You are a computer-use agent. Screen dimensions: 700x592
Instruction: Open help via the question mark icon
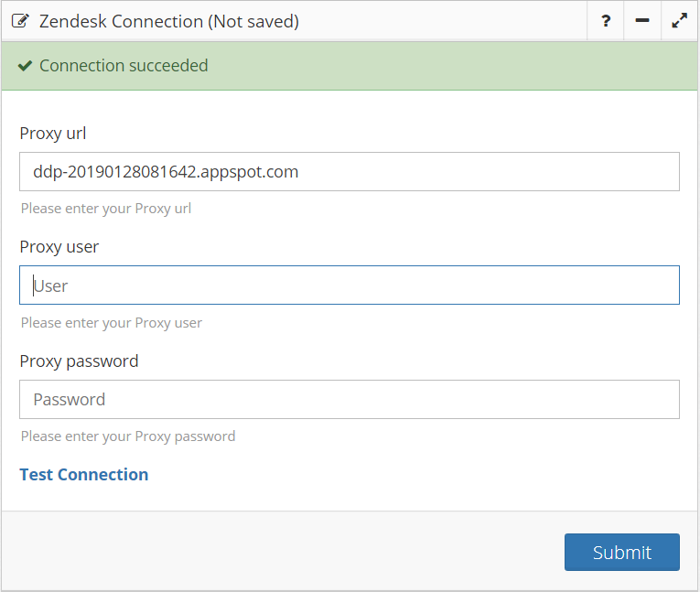(x=606, y=21)
